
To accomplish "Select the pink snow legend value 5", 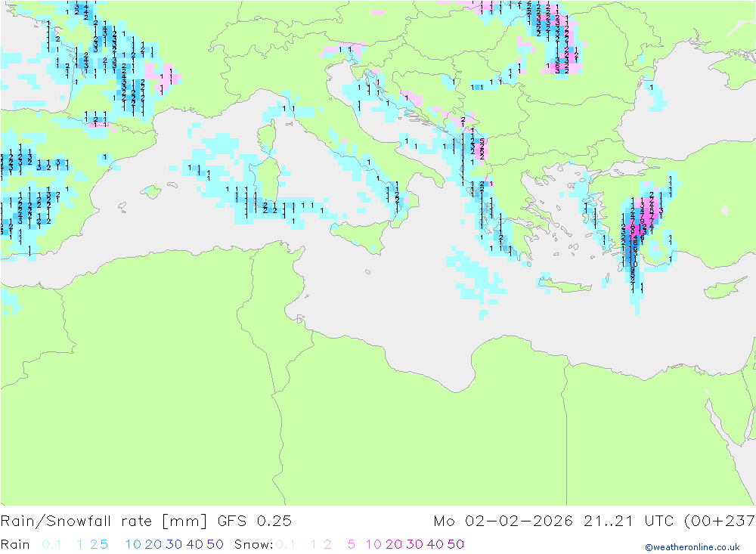I will click(352, 544).
